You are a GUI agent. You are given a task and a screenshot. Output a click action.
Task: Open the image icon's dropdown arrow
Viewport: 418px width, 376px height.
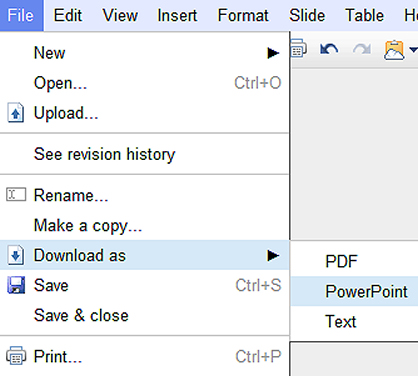[x=413, y=50]
